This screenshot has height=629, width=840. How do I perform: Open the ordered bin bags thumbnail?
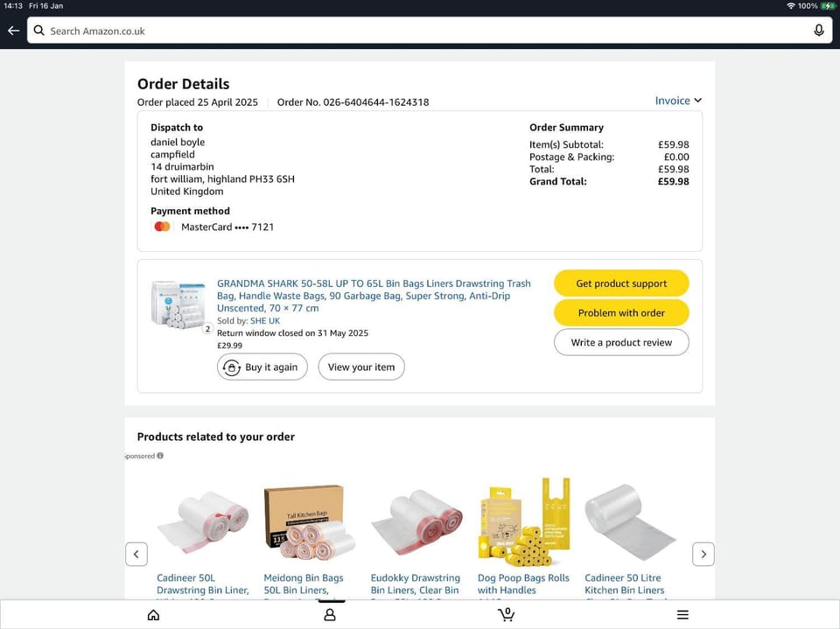[x=179, y=304]
